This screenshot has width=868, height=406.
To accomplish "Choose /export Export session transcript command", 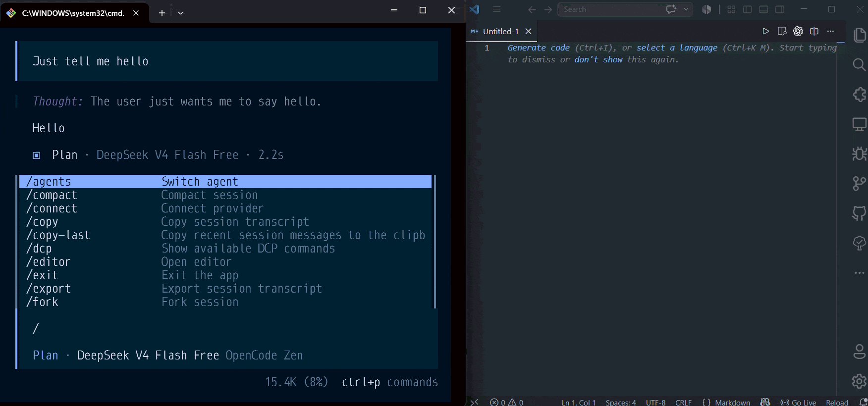I will click(225, 289).
